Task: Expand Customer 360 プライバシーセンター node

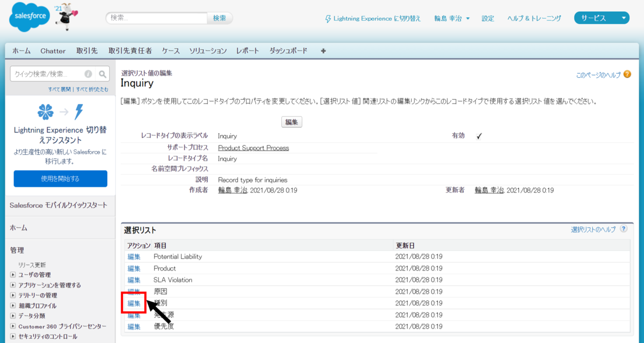Action: (x=13, y=326)
